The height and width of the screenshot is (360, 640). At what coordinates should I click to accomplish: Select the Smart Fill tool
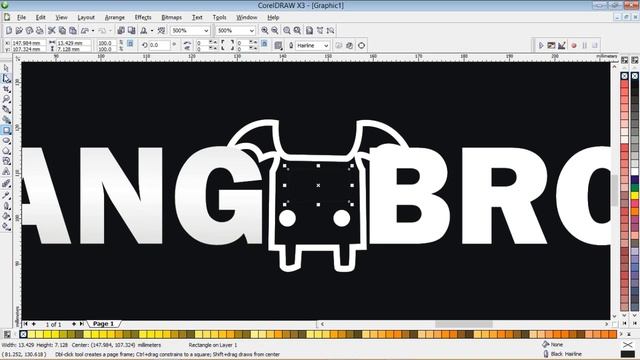[6, 120]
